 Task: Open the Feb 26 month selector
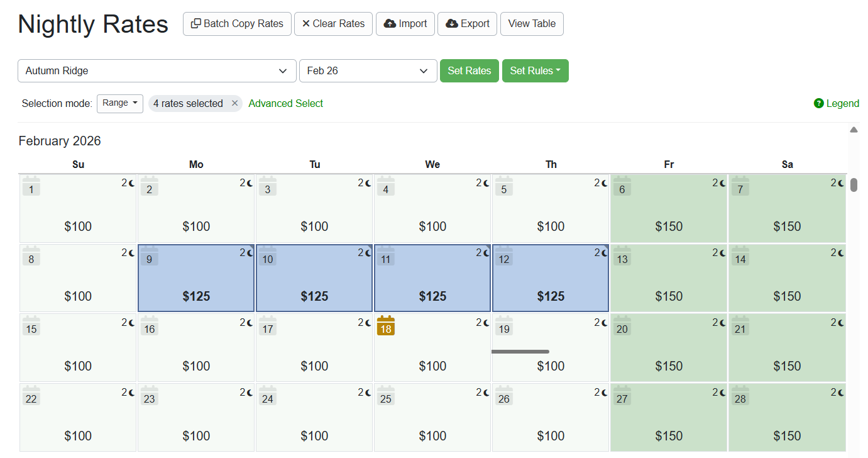pyautogui.click(x=368, y=70)
